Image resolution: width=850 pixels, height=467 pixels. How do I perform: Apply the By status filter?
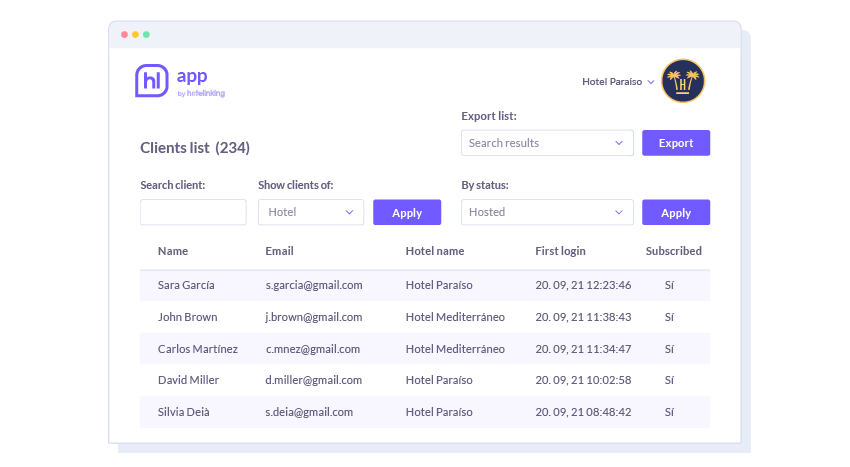(x=676, y=212)
